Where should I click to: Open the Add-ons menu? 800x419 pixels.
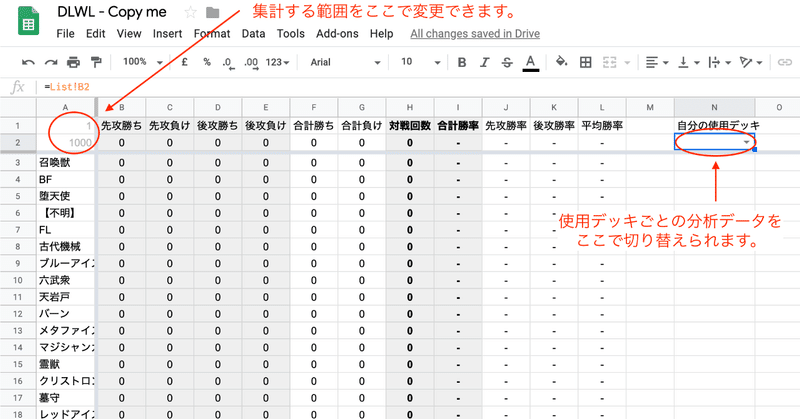click(x=337, y=34)
